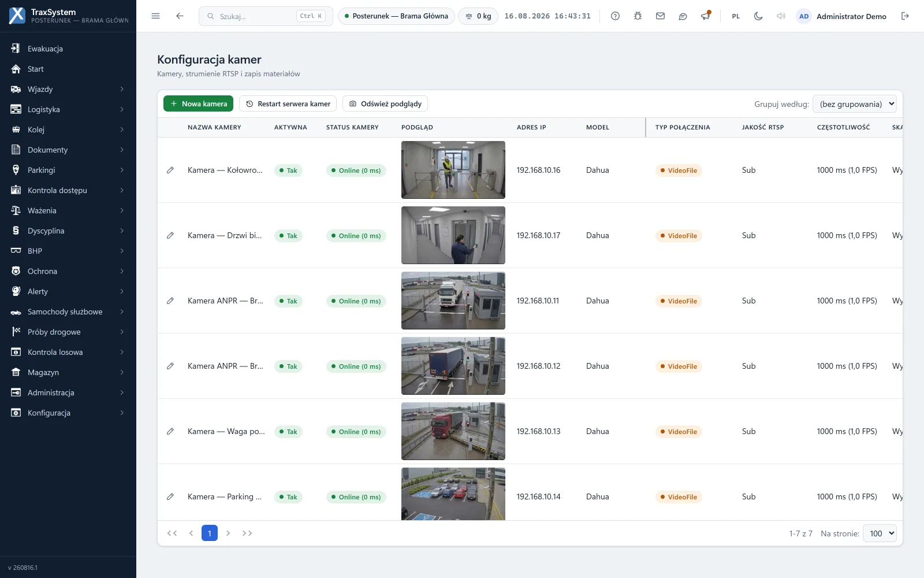Toggle sound speaker icon in header
924x578 pixels.
click(x=781, y=16)
